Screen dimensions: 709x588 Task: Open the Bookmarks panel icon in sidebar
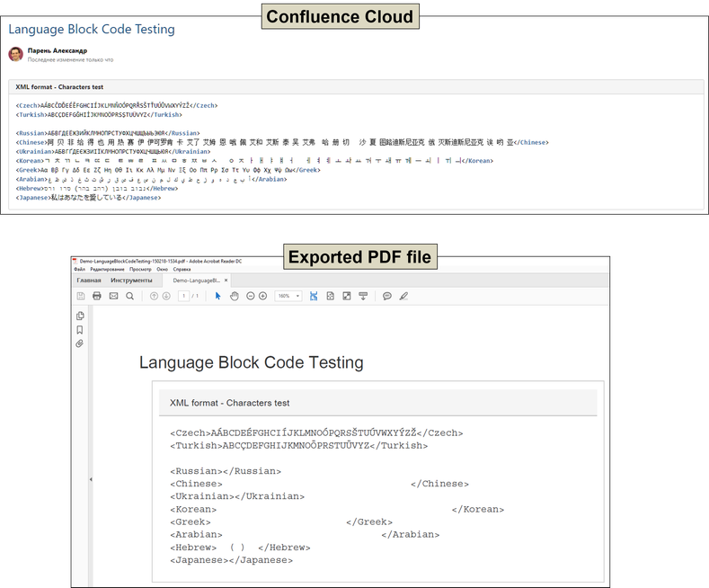point(80,330)
